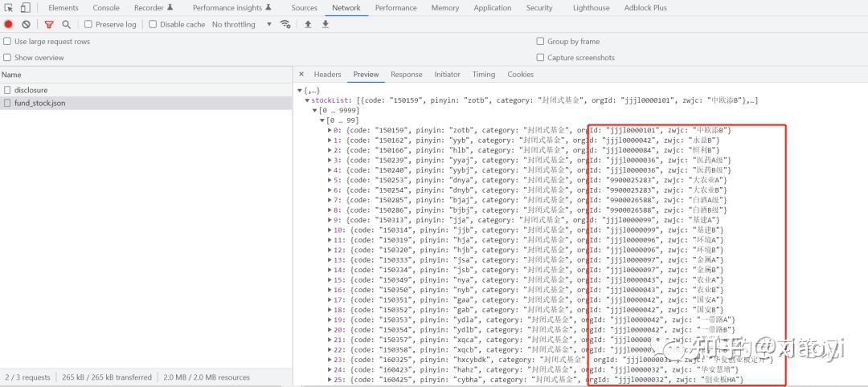Enable Preserve log checkbox
Screen dimensions: 868x387
[x=88, y=24]
